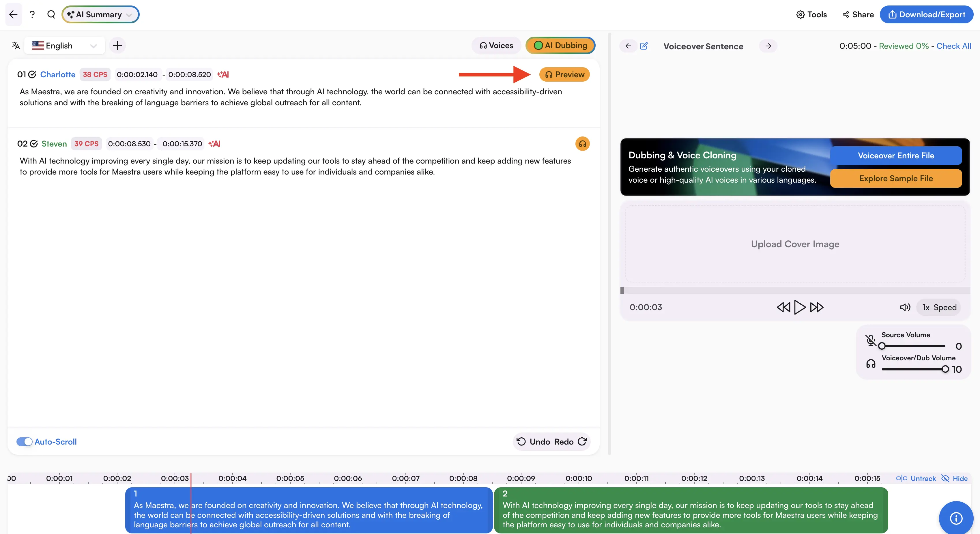Viewport: 980px width, 534px height.
Task: Edit start time 0:00:08.530
Action: click(x=129, y=144)
